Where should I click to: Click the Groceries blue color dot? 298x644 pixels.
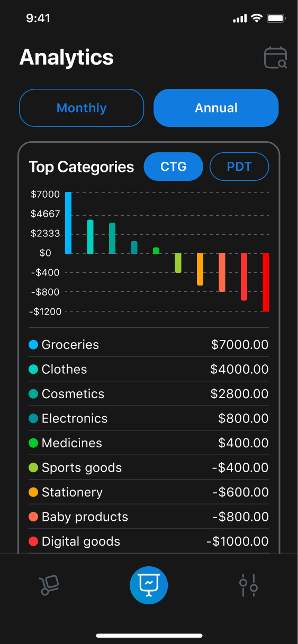33,345
